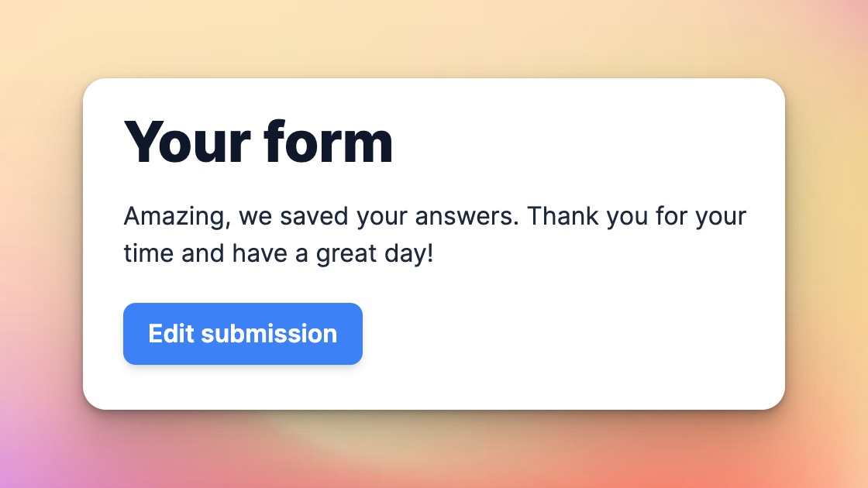The height and width of the screenshot is (488, 868).
Task: Click the word "Your" in the heading
Action: (187, 142)
